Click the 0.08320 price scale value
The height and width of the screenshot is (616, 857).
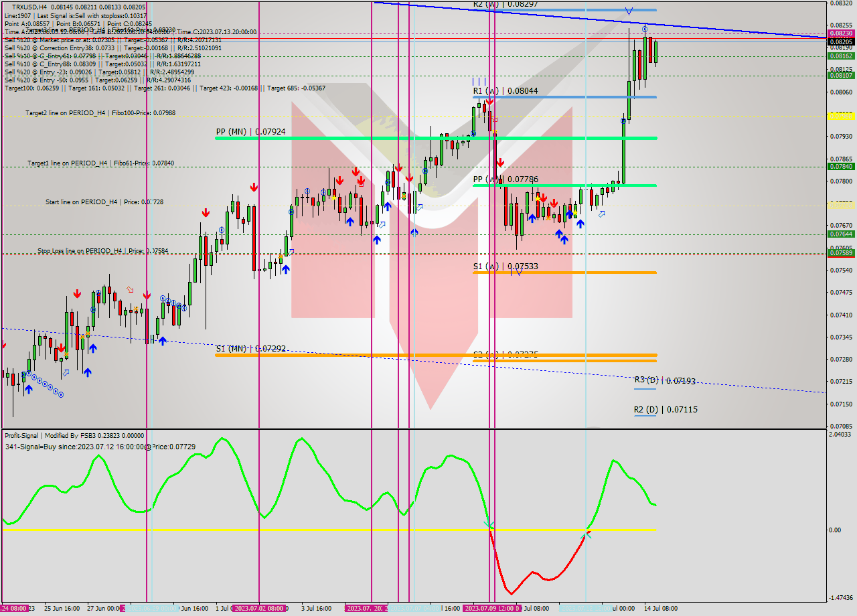pos(840,3)
